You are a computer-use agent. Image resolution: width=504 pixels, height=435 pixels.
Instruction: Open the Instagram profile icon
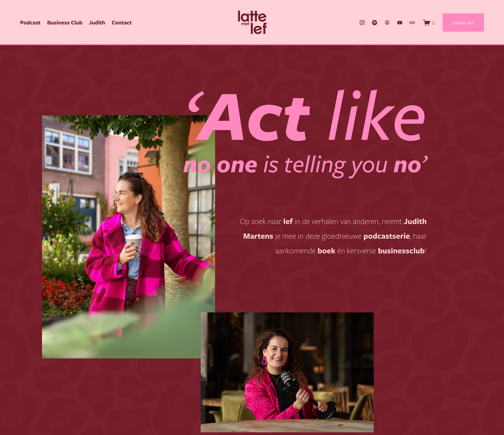click(x=362, y=23)
